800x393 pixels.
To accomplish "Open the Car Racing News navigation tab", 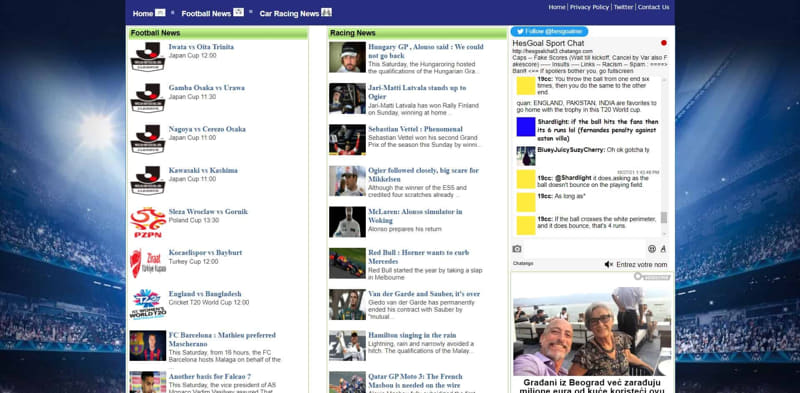I will [295, 13].
